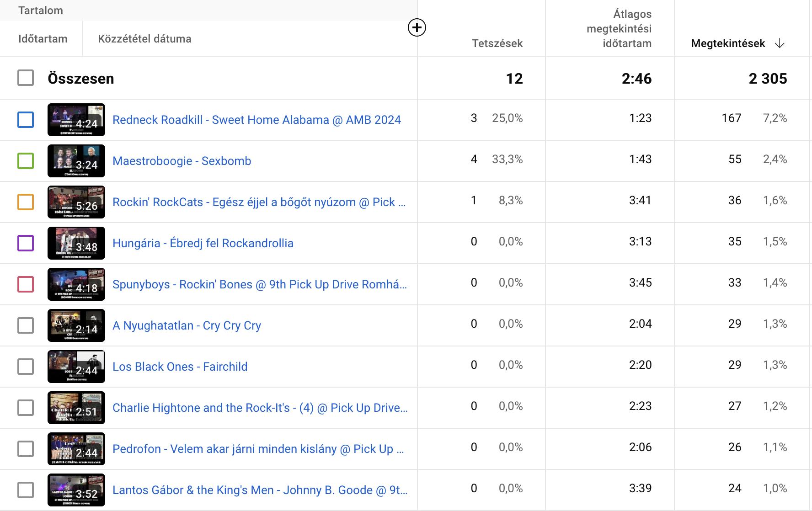Image resolution: width=812 pixels, height=511 pixels.
Task: Check the Lantos Gábor row checkbox
Action: click(x=26, y=490)
